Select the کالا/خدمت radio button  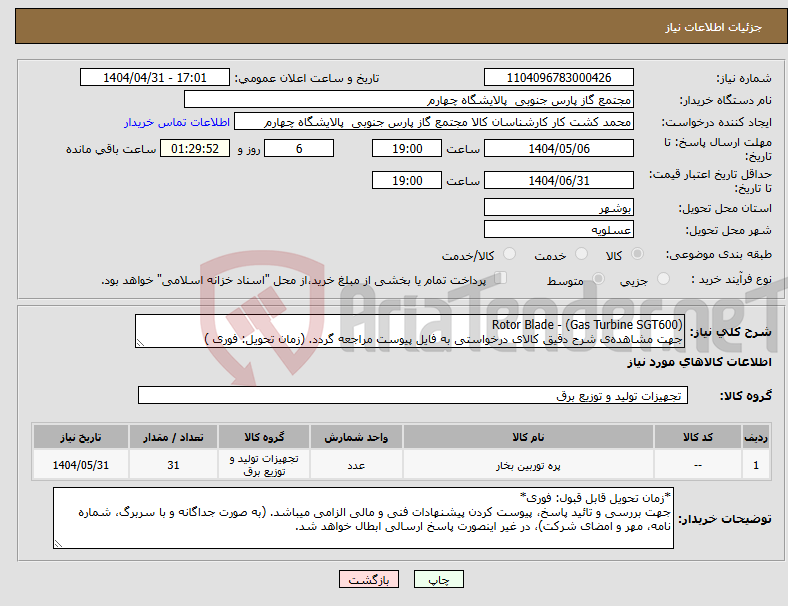[x=510, y=254]
